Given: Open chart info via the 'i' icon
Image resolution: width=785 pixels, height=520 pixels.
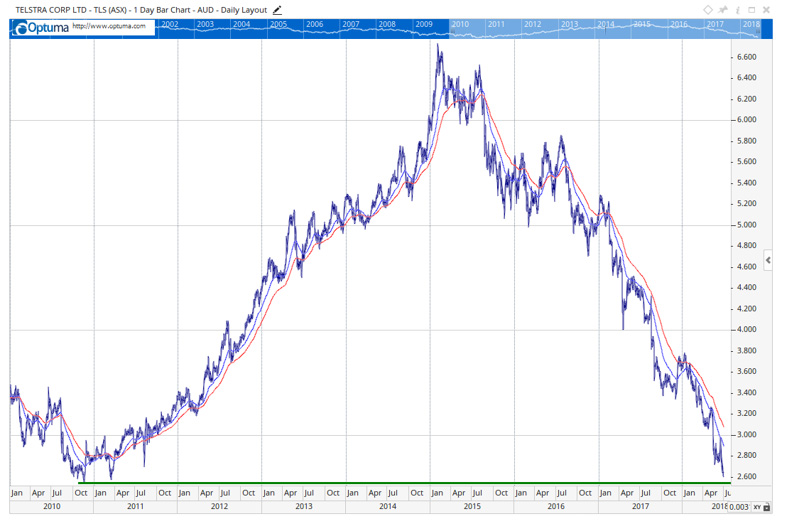Looking at the screenshot, I should (x=737, y=10).
